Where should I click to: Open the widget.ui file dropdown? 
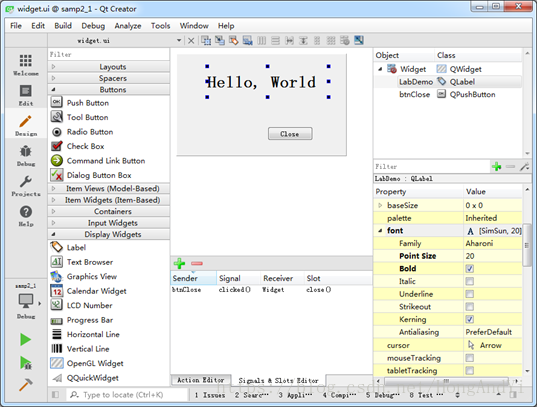click(179, 40)
